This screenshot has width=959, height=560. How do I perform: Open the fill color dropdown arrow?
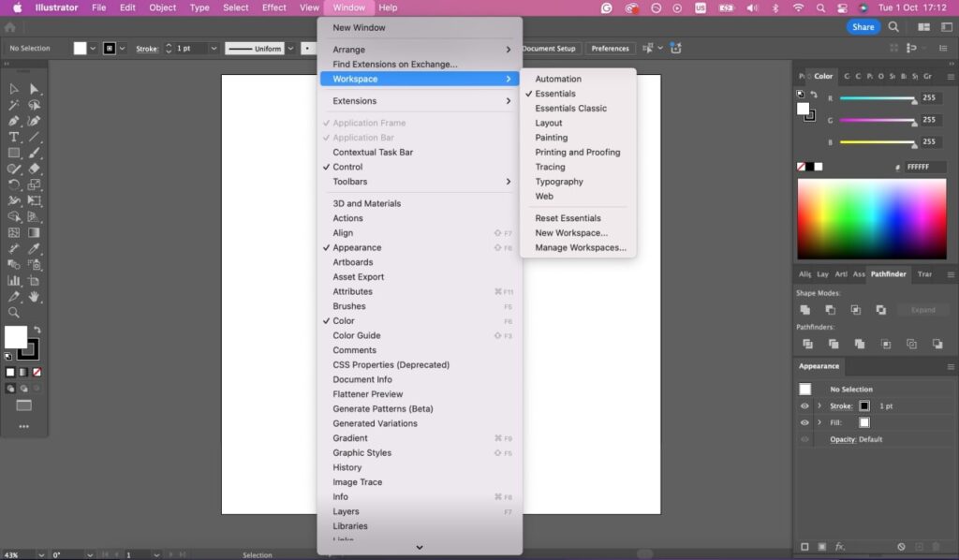[x=93, y=49]
